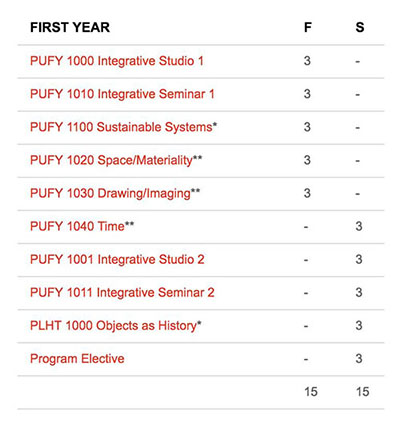Open PUFY 1010 Integrative Seminar 1 link

point(122,94)
